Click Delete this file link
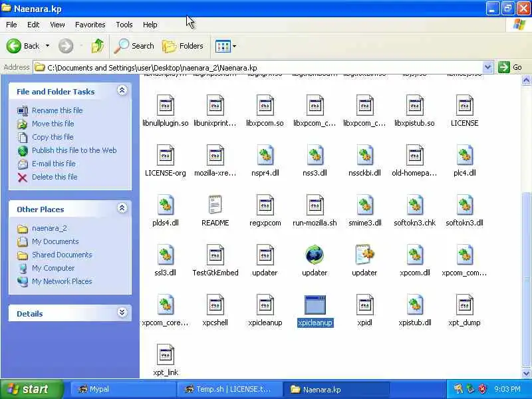 click(55, 176)
